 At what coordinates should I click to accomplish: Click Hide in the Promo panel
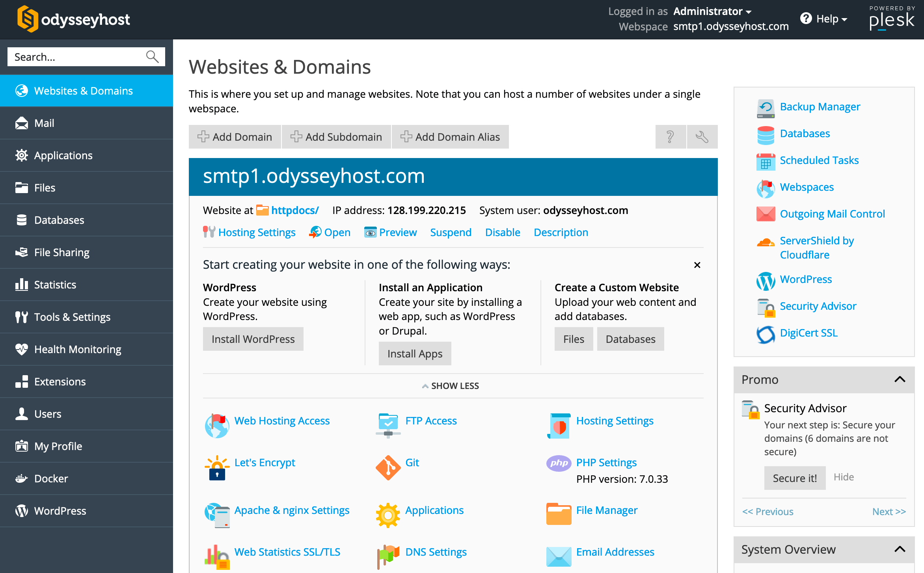pos(844,477)
